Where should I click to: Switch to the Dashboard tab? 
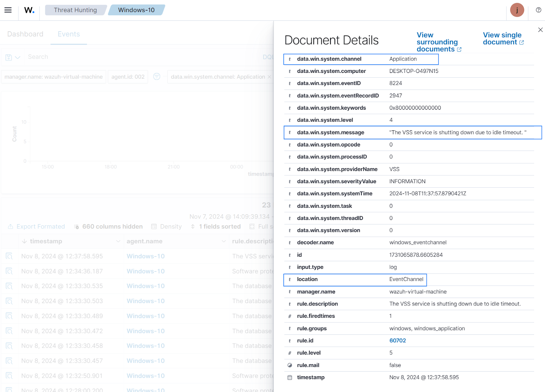(x=25, y=34)
